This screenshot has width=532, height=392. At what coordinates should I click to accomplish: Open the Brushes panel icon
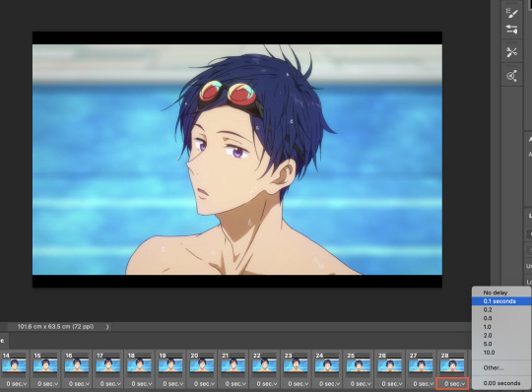tap(511, 13)
